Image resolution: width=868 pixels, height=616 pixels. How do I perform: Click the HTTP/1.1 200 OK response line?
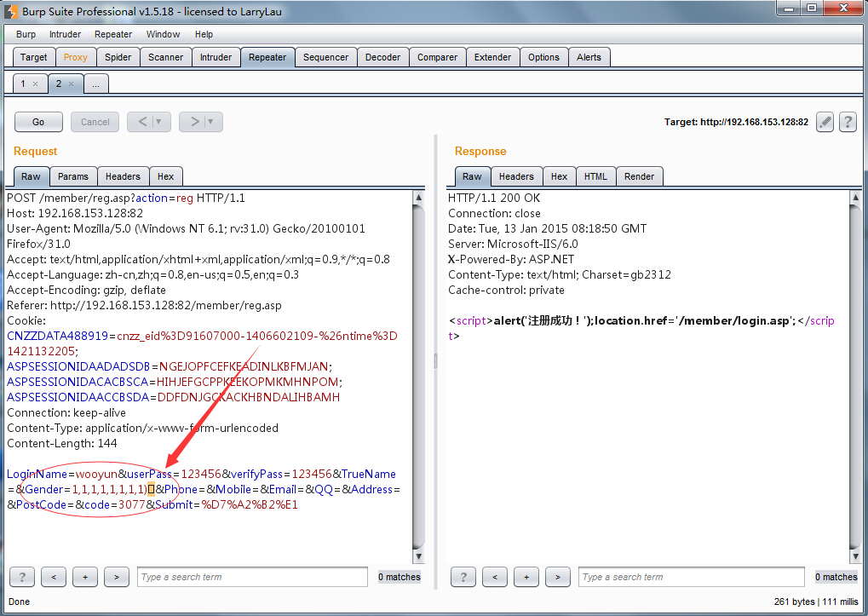494,199
